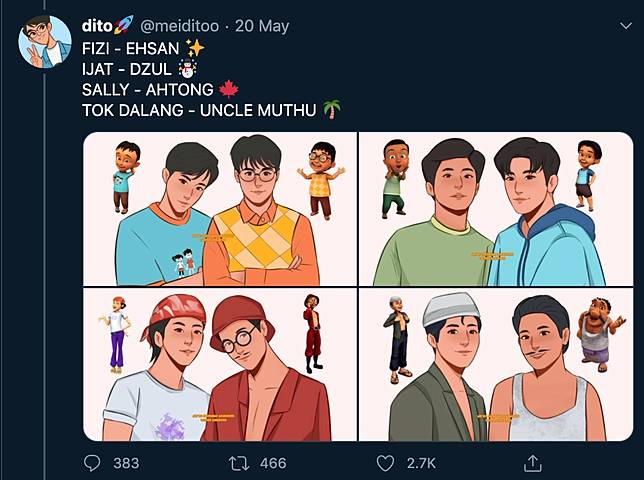644x480 pixels.
Task: Open the bottom-right image with white cap
Action: 496,365
